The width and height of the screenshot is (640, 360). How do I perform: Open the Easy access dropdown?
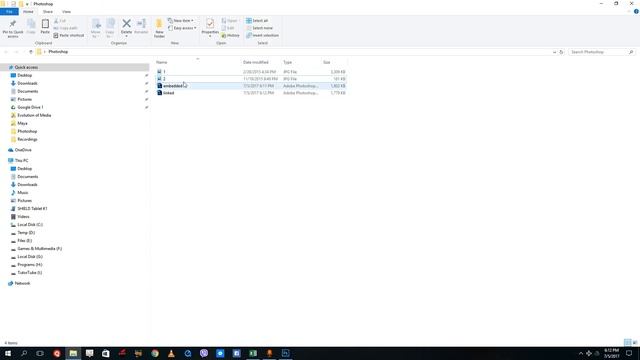tap(182, 28)
